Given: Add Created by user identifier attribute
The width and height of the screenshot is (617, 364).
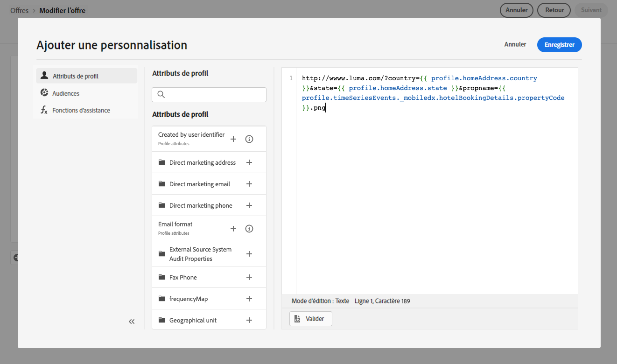Looking at the screenshot, I should click(x=233, y=139).
